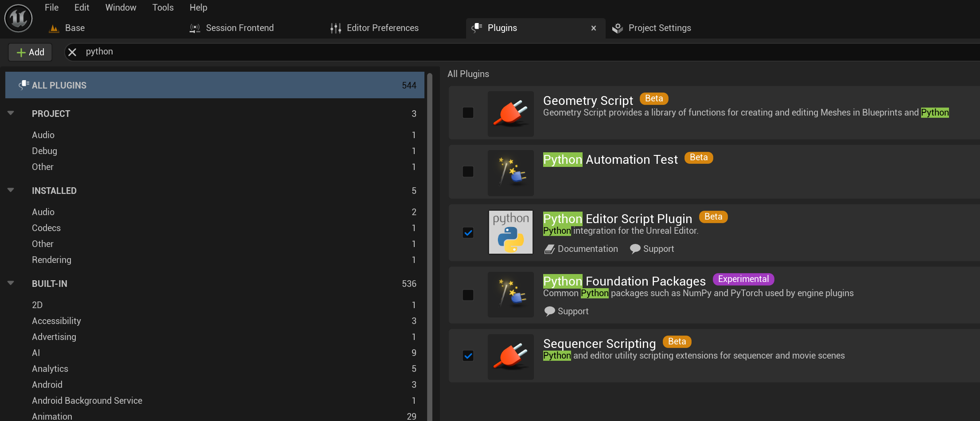The height and width of the screenshot is (421, 980).
Task: Click the Geometry Script plugin icon
Action: [x=511, y=114]
